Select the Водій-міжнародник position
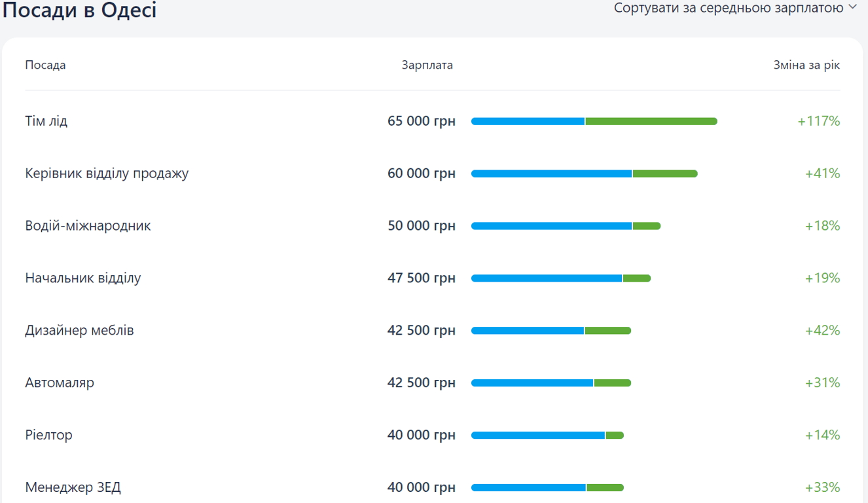 [88, 226]
